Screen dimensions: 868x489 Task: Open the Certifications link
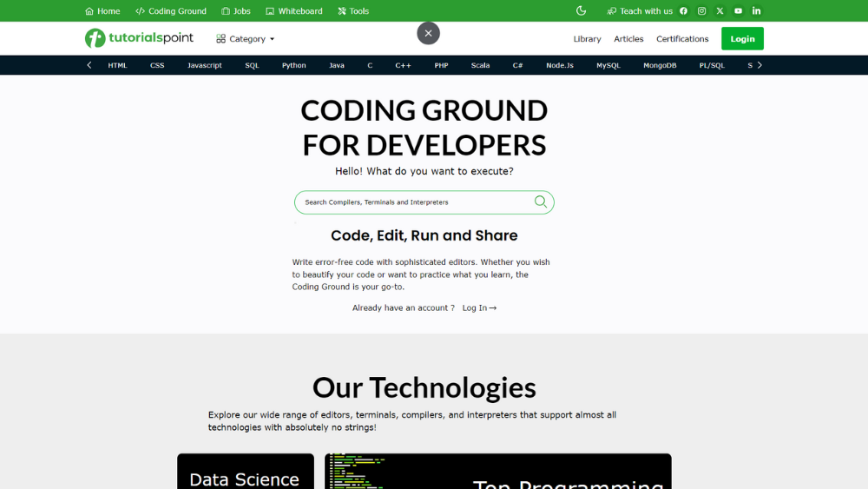pos(682,39)
